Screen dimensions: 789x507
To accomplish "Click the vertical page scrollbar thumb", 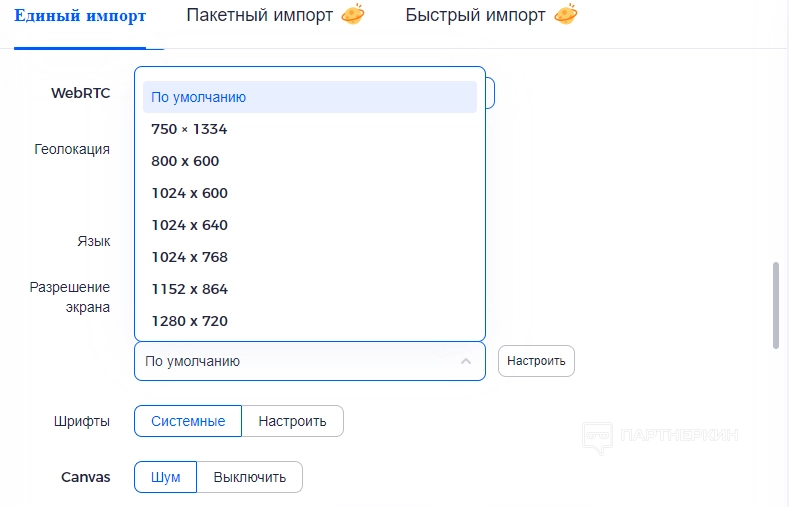I will coord(776,305).
